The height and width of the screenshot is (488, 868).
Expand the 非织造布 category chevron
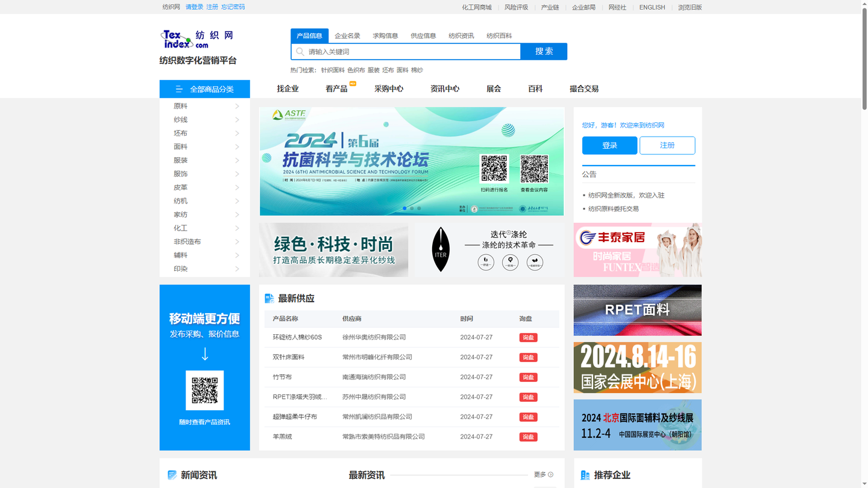[x=237, y=242]
